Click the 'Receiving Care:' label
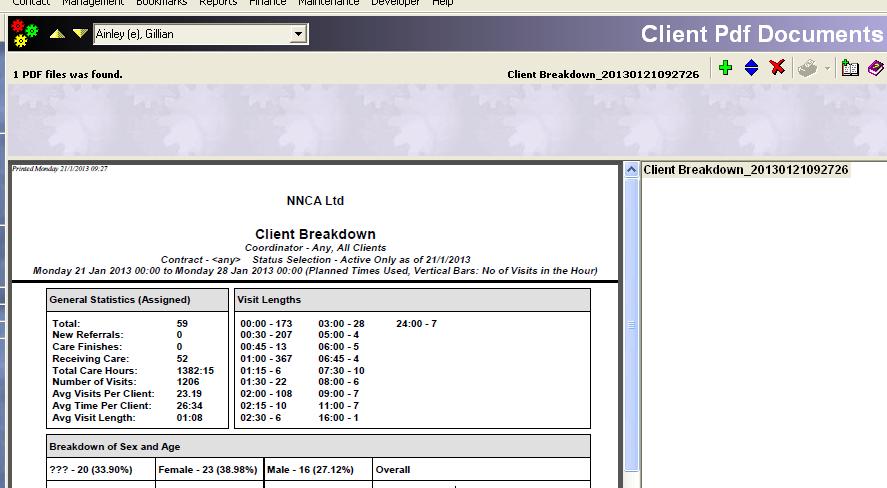 [91, 359]
